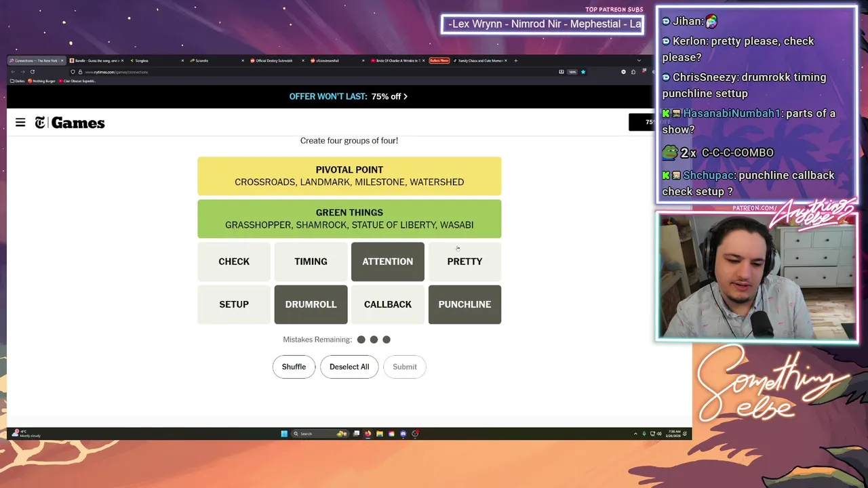Bookmark the page with the star icon
This screenshot has height=488, width=868.
(x=583, y=72)
